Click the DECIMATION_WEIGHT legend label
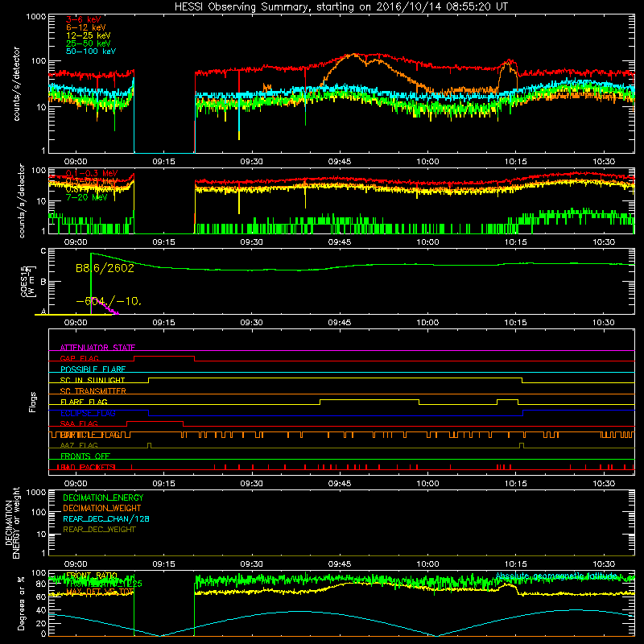 pyautogui.click(x=102, y=508)
